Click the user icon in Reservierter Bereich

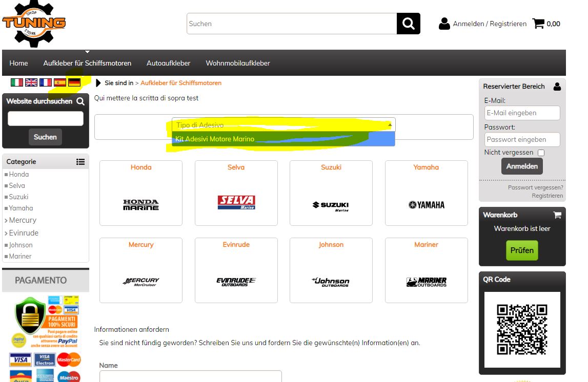pos(557,87)
